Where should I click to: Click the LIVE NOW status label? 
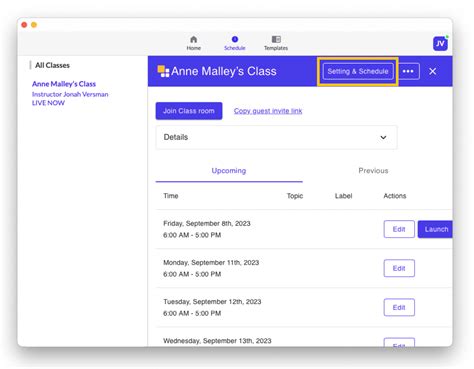point(48,103)
